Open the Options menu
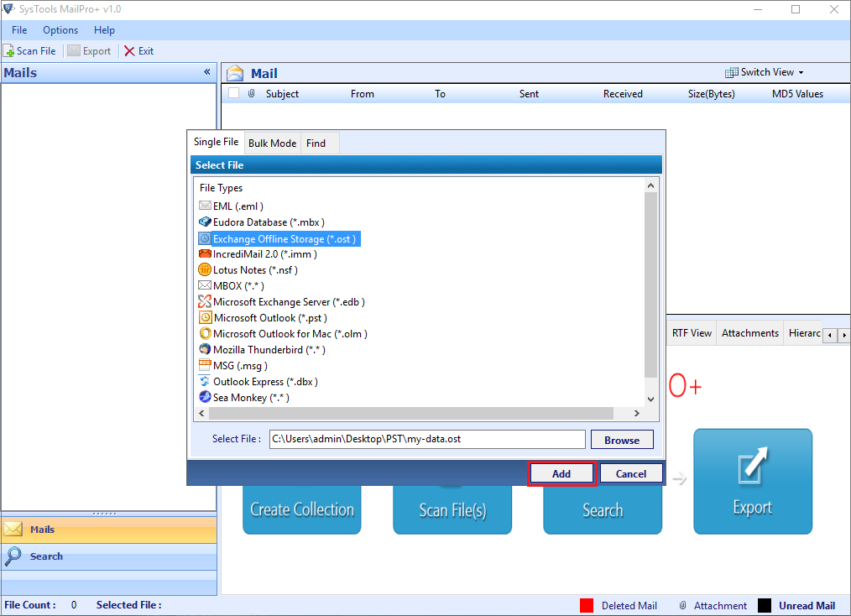This screenshot has width=851, height=616. pos(60,30)
